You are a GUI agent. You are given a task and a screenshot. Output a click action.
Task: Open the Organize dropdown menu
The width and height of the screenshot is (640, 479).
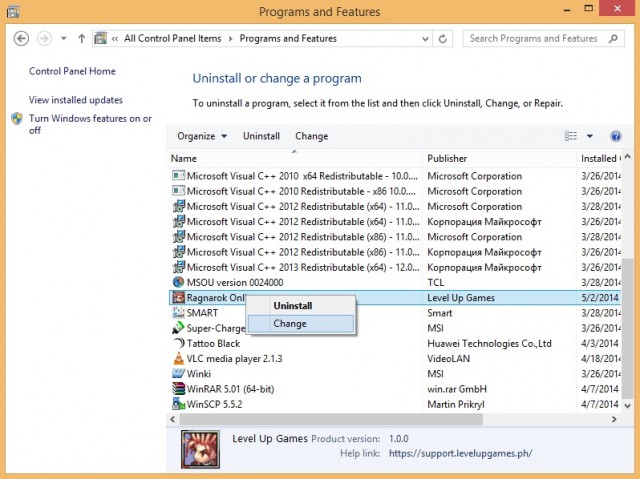(x=202, y=136)
